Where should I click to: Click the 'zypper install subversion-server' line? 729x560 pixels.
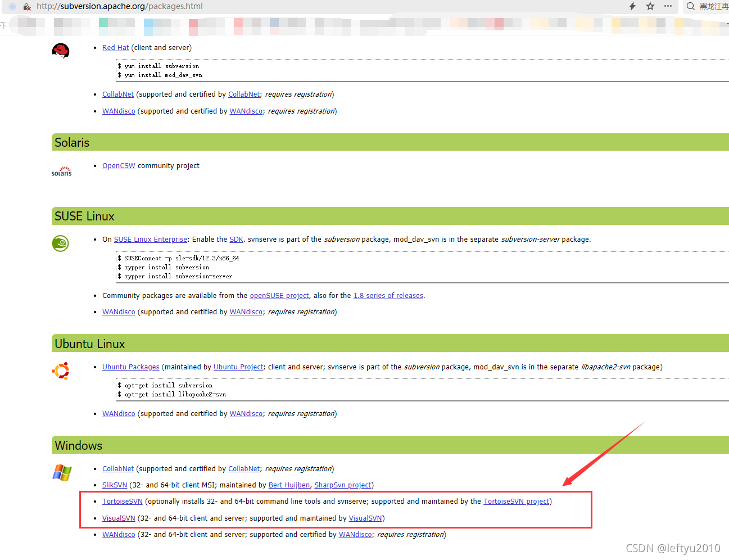coord(175,277)
